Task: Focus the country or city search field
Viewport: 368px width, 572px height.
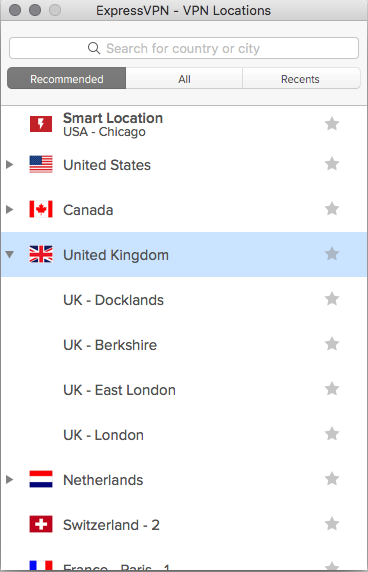Action: 184,48
